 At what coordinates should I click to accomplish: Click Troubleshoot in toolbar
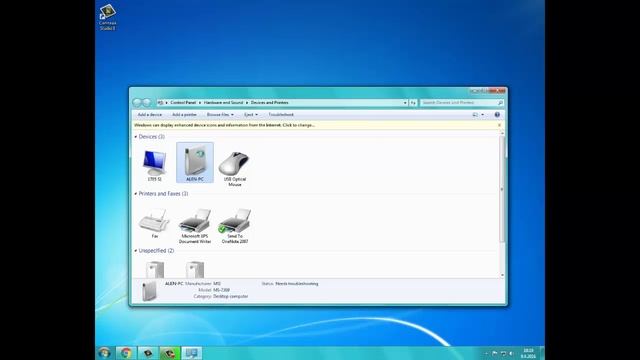[281, 115]
